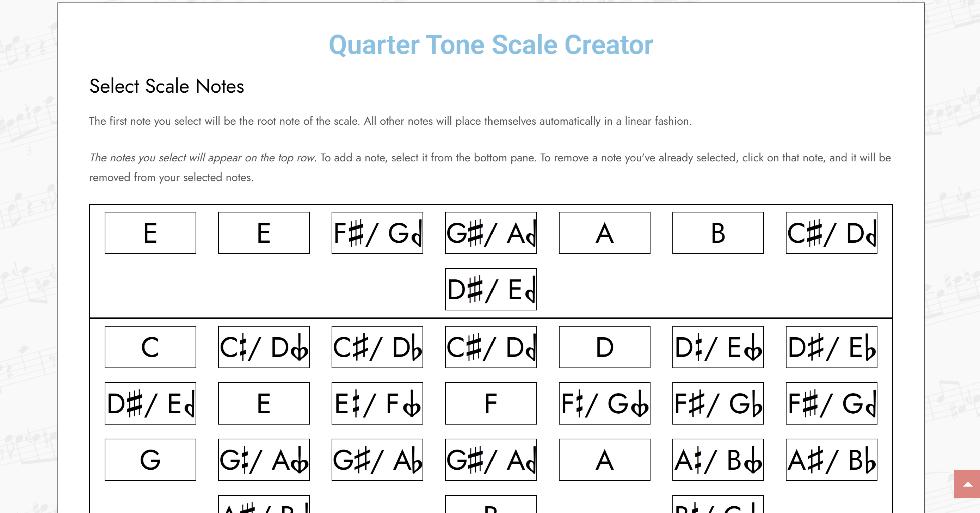Add D#/Eb to the scale
This screenshot has height=513, width=980.
coord(832,347)
